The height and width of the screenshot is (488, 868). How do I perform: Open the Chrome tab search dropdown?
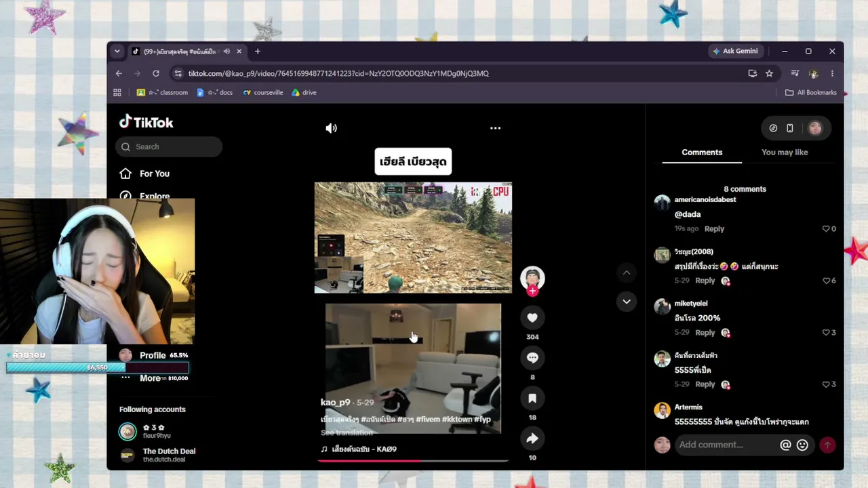(117, 52)
